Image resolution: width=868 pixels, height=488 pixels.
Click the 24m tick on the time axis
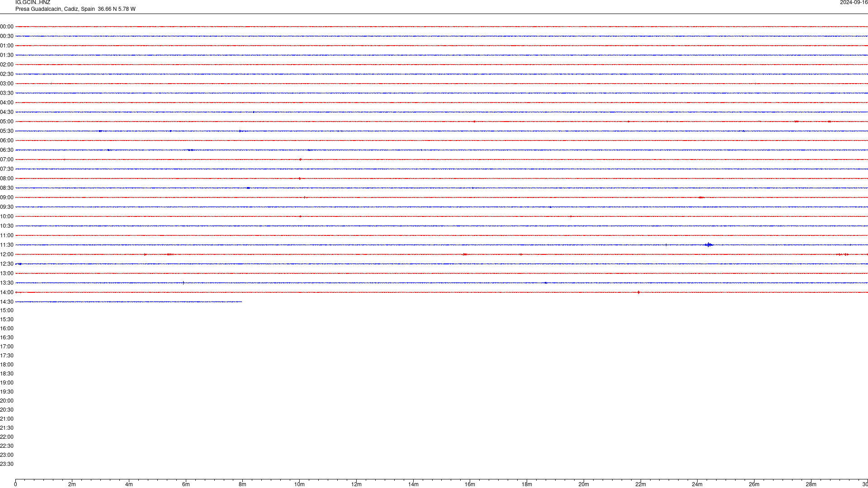click(x=697, y=484)
